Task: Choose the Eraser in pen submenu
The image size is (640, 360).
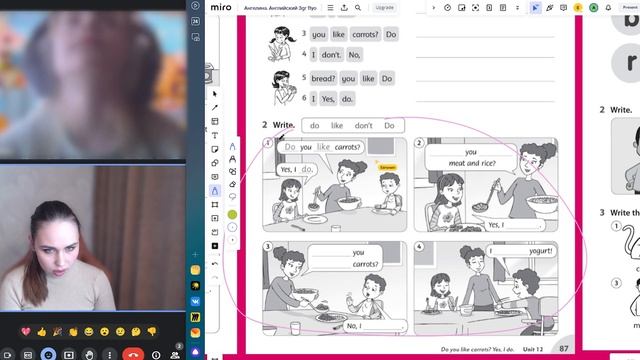Action: pyautogui.click(x=232, y=184)
